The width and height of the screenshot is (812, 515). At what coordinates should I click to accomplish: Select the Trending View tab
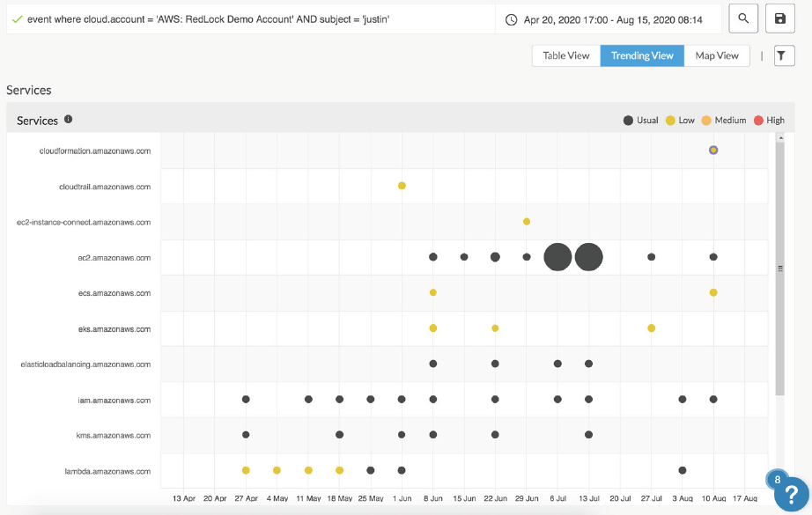point(642,55)
